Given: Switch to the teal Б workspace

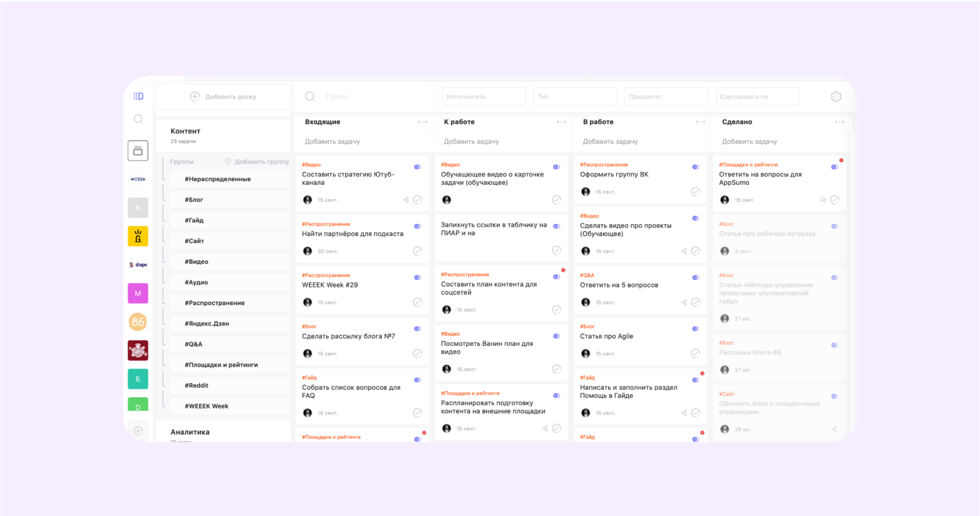Looking at the screenshot, I should tap(138, 379).
